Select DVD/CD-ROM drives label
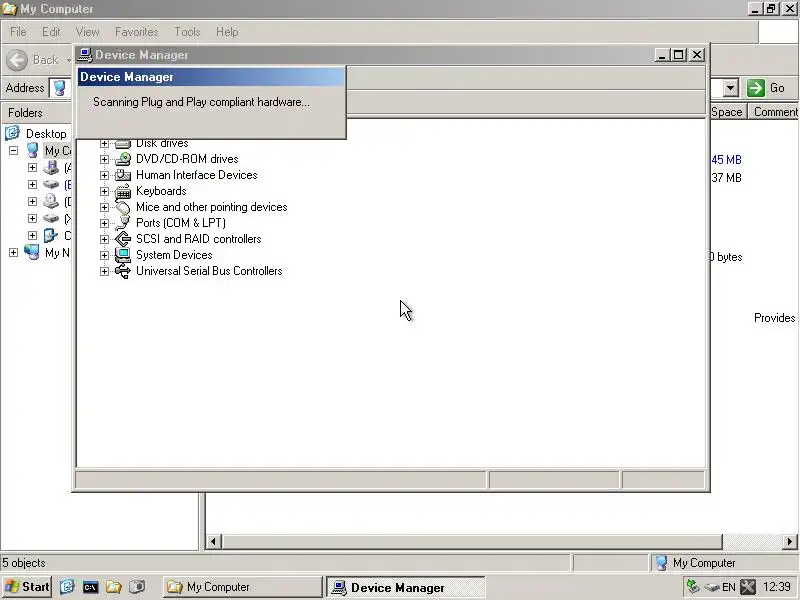This screenshot has height=600, width=800. coord(187,159)
